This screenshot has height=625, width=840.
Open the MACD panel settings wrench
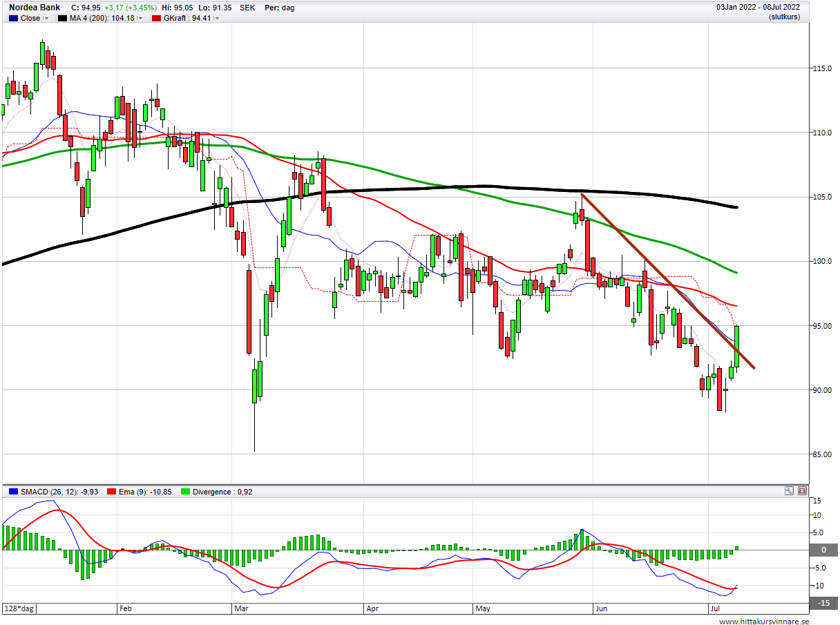pos(789,491)
